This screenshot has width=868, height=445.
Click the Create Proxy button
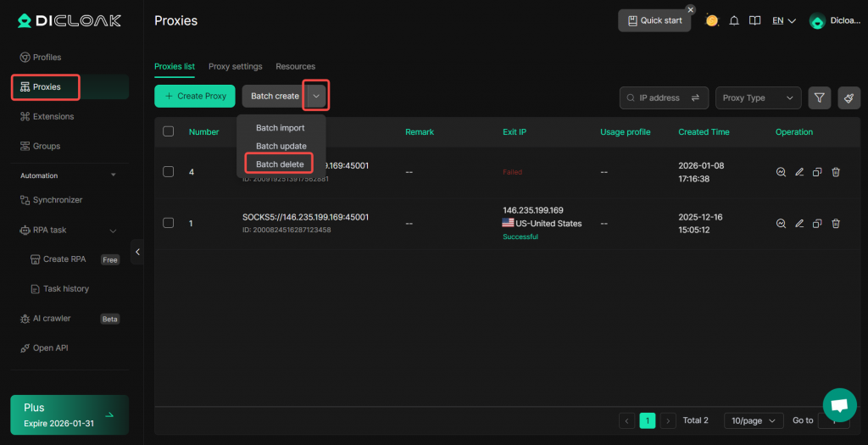pyautogui.click(x=195, y=96)
